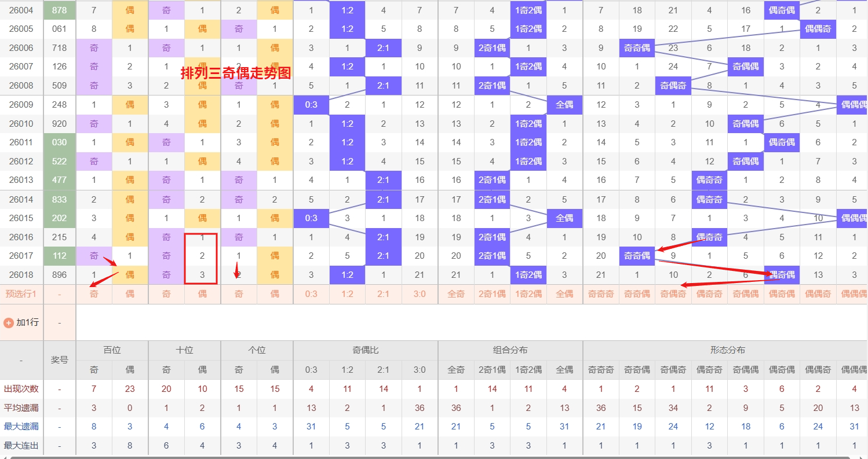Click the 奇偶比 header in the statistics table
This screenshot has height=459, width=868.
[x=365, y=350]
